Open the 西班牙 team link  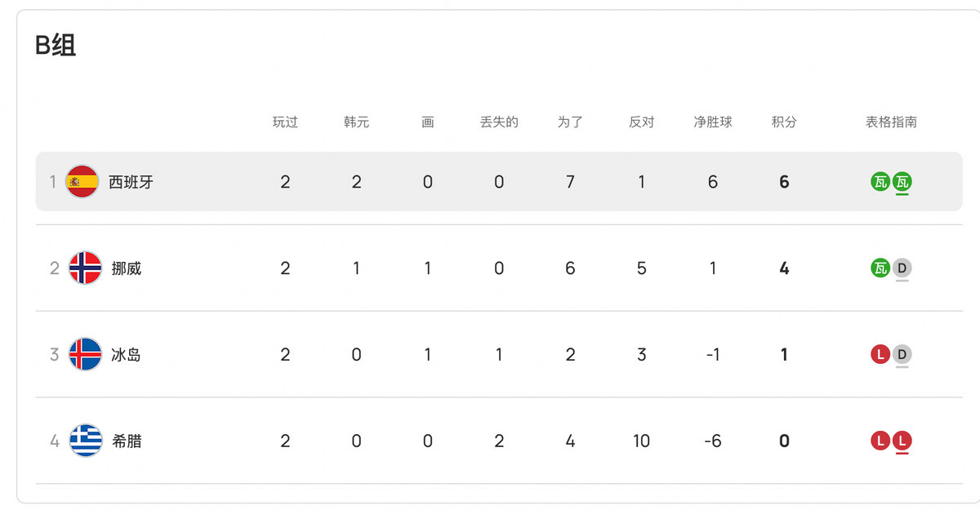point(131,181)
